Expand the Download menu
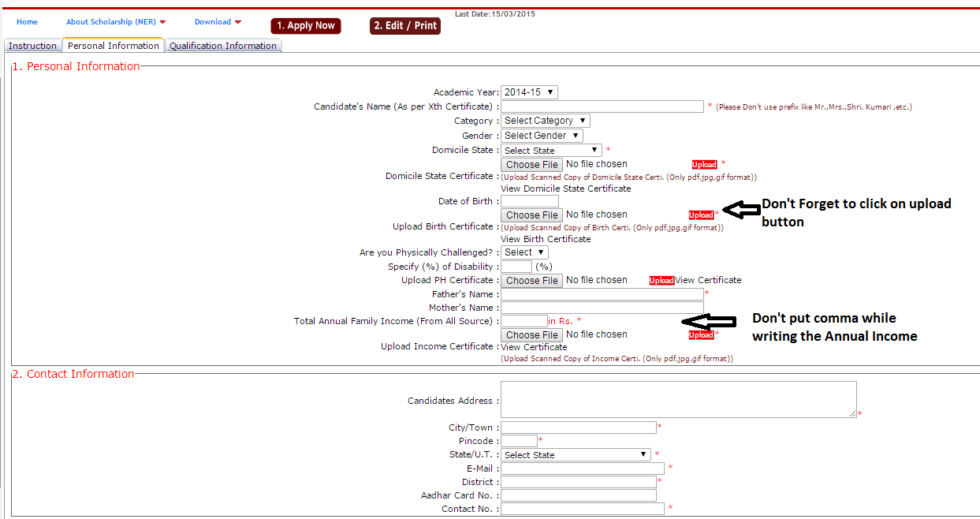 pos(218,22)
